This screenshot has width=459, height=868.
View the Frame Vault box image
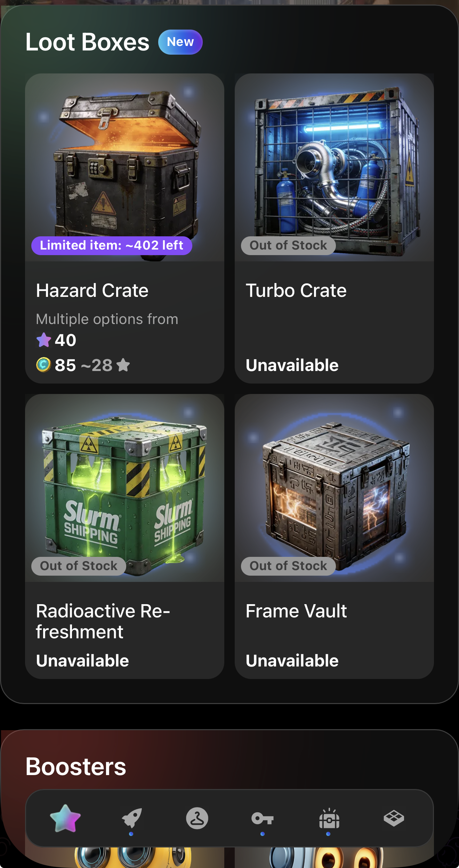pyautogui.click(x=334, y=488)
